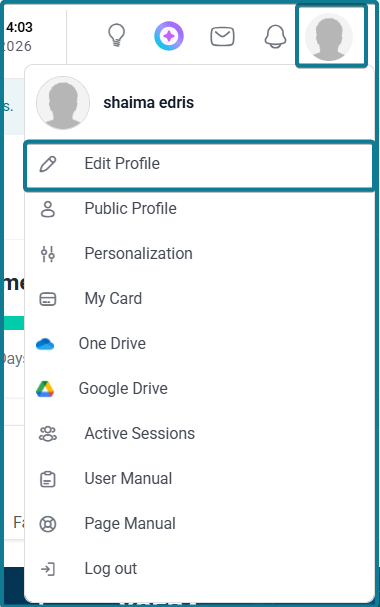The image size is (380, 607).
Task: Open the purple AI assistant icon
Action: click(x=169, y=36)
